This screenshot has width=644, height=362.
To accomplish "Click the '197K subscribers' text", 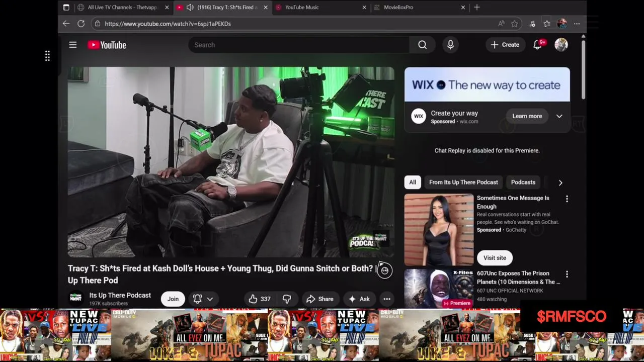I will click(108, 304).
